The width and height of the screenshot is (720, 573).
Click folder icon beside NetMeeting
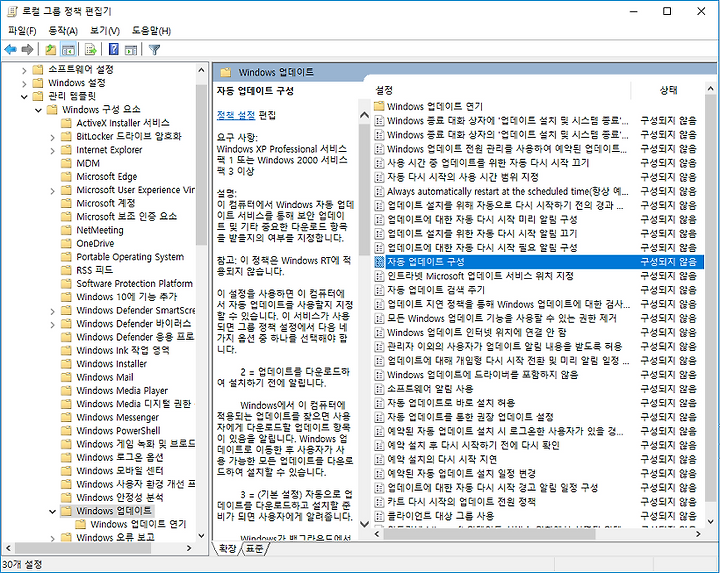point(67,230)
